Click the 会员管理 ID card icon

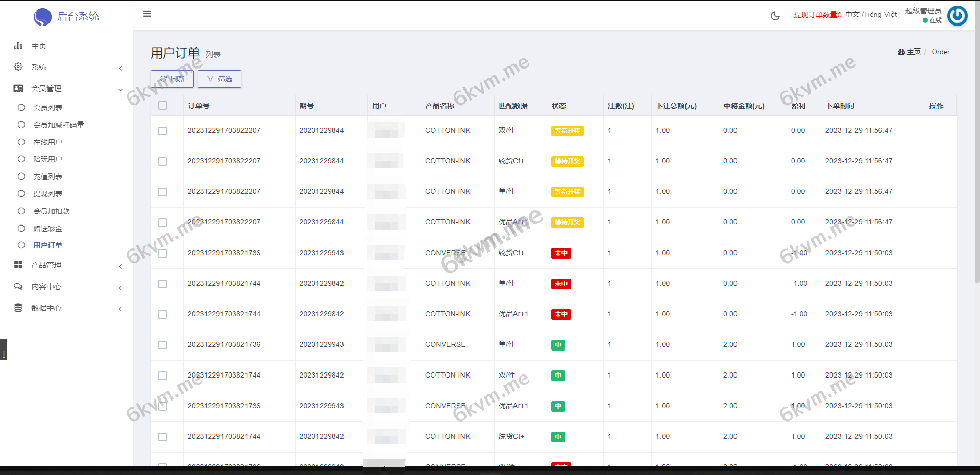(x=18, y=88)
